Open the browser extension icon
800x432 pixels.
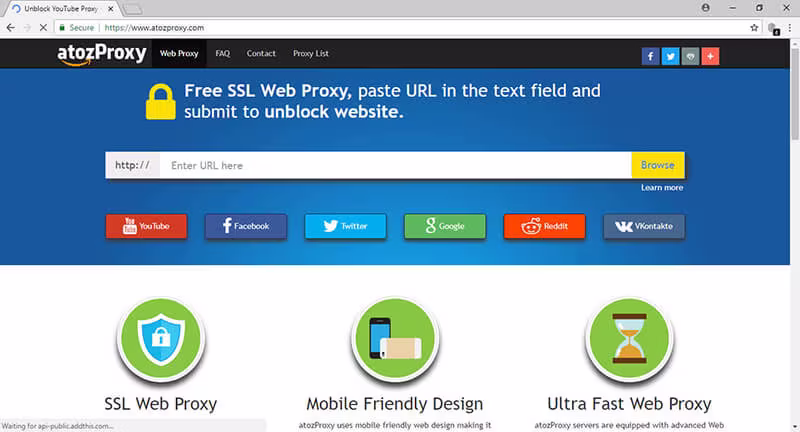(x=773, y=29)
